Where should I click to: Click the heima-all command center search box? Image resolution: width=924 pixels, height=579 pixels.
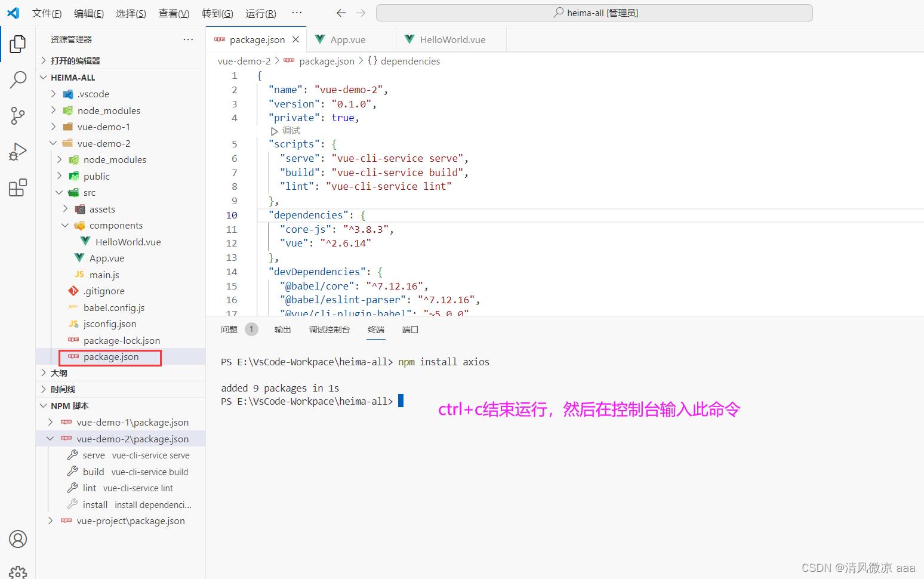[x=595, y=13]
